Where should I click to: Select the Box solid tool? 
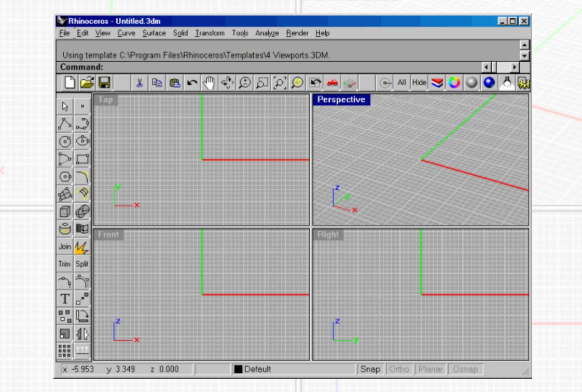(x=65, y=212)
